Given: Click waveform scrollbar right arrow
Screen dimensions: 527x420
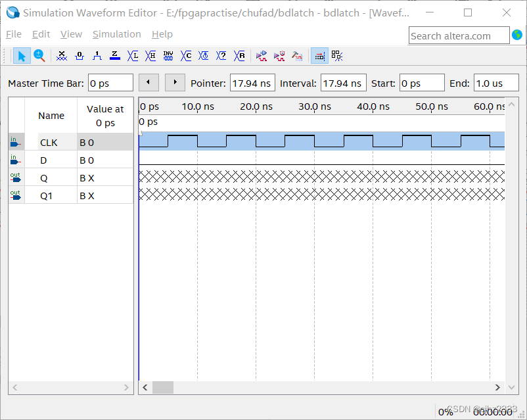Looking at the screenshot, I should click(497, 387).
